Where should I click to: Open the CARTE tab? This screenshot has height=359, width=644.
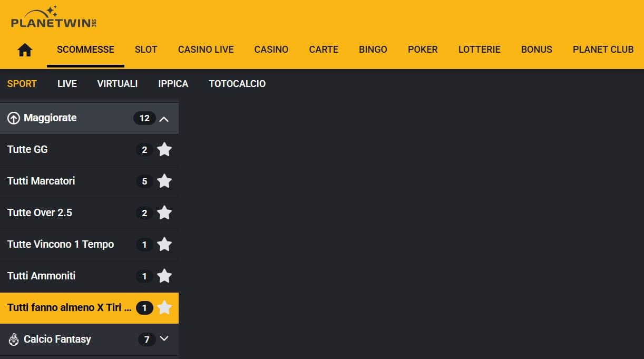324,50
